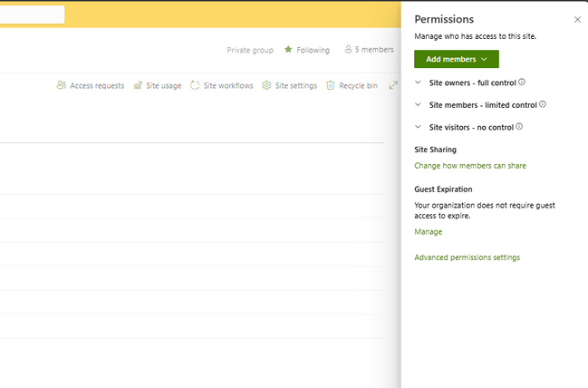
Task: Click 'Manage who has access to this site' text
Action: tap(475, 36)
